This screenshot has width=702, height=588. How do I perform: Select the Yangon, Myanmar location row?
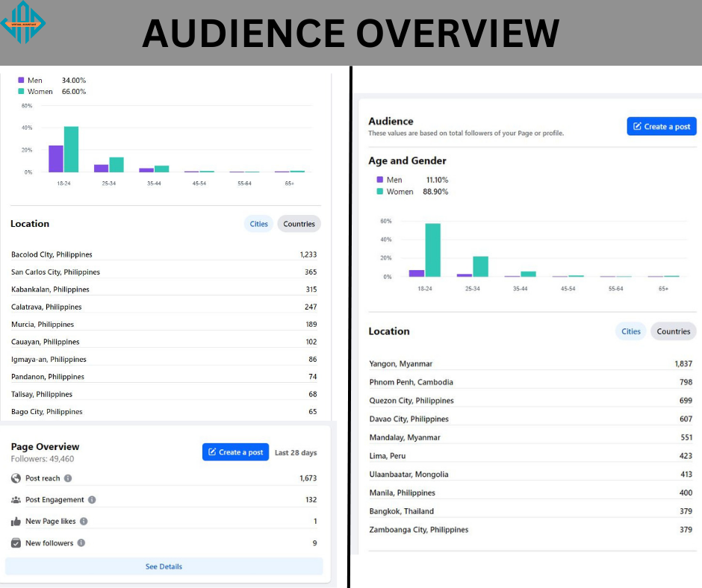[x=530, y=363]
